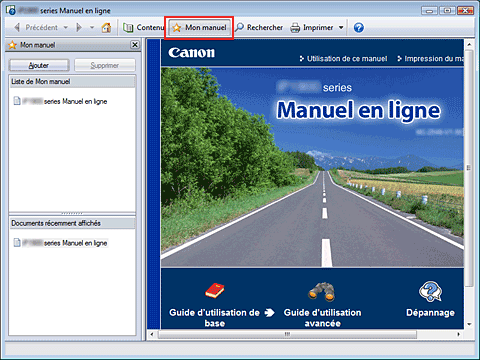Screen dimensions: 480x360
Task: Expand the Précédent history dropdown arrow
Action: (x=66, y=28)
